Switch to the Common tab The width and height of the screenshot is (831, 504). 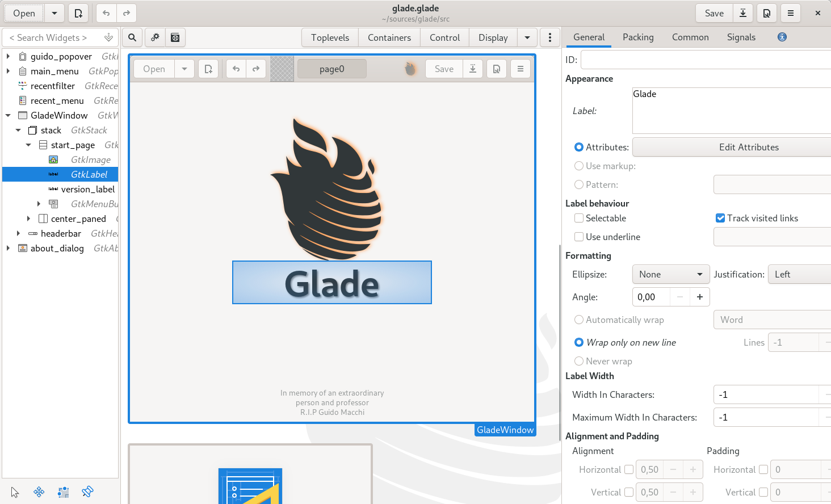[x=690, y=37]
